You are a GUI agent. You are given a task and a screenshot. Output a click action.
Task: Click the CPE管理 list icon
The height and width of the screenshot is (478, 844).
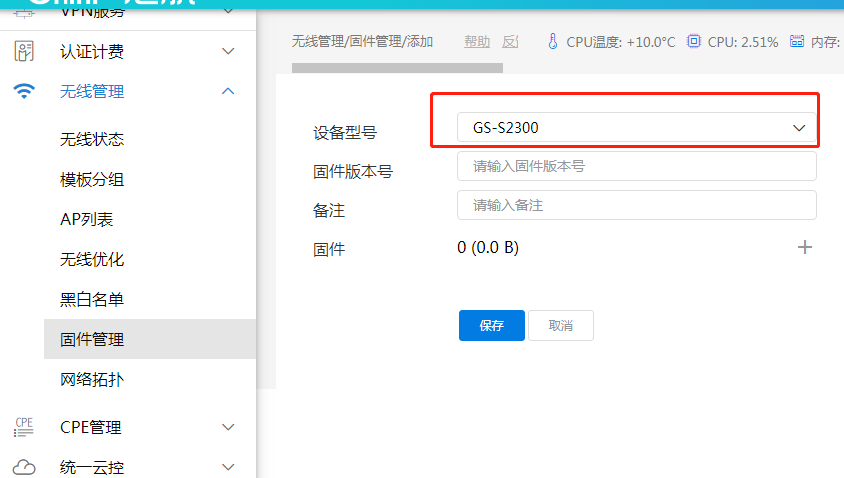click(x=24, y=427)
